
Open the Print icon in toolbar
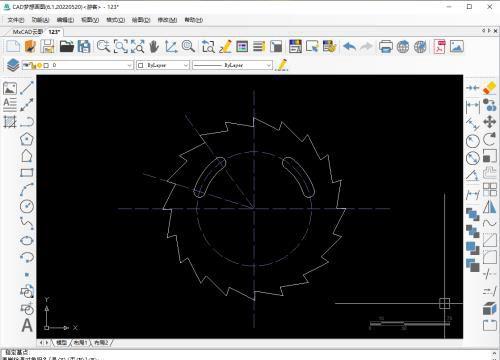pos(386,46)
